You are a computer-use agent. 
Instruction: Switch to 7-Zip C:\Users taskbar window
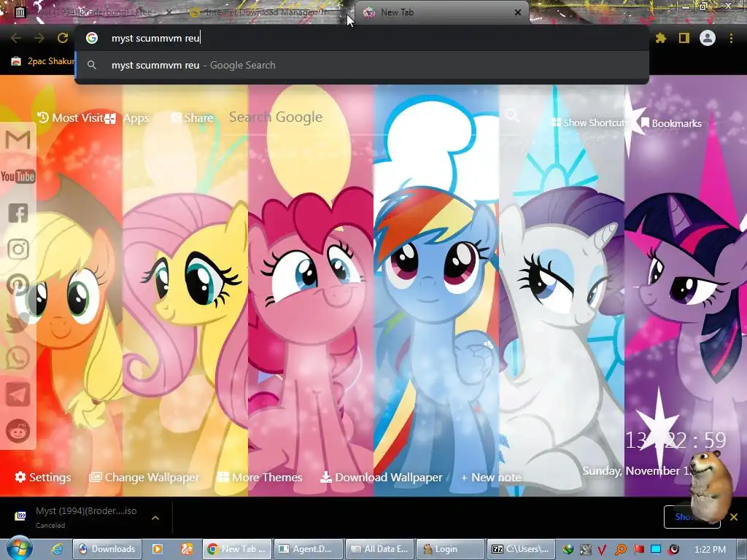point(521,549)
